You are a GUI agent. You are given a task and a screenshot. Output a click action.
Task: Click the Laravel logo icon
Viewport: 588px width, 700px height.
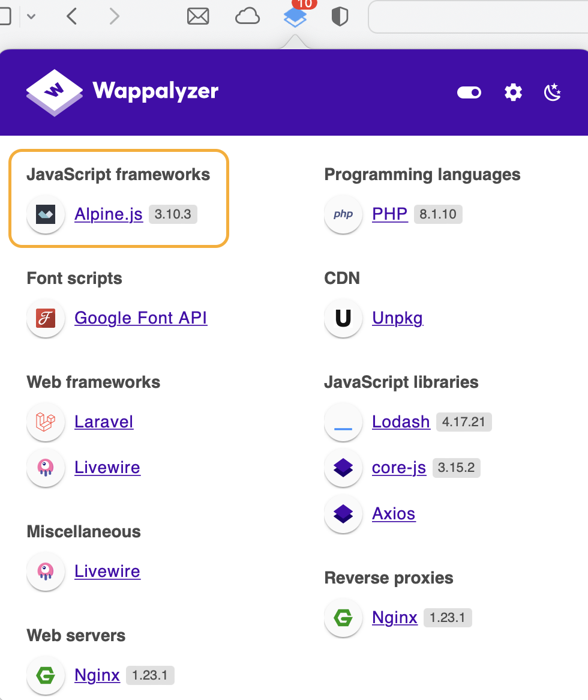[46, 422]
